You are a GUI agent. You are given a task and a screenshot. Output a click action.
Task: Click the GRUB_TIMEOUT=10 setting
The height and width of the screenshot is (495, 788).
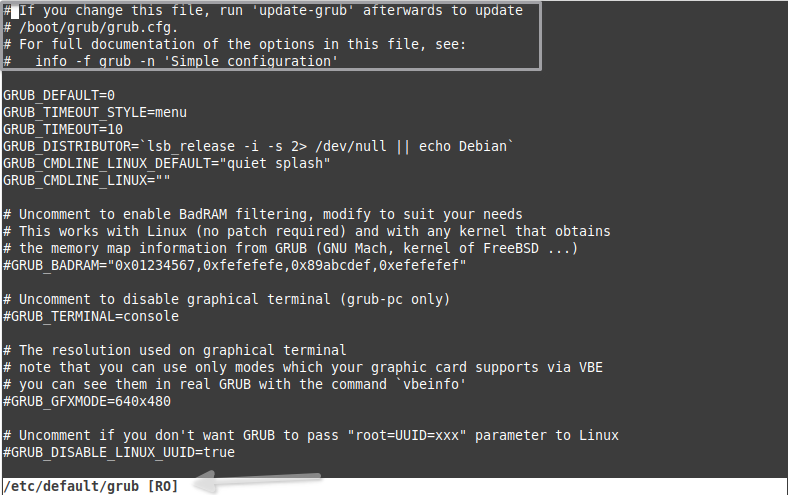[x=63, y=129]
